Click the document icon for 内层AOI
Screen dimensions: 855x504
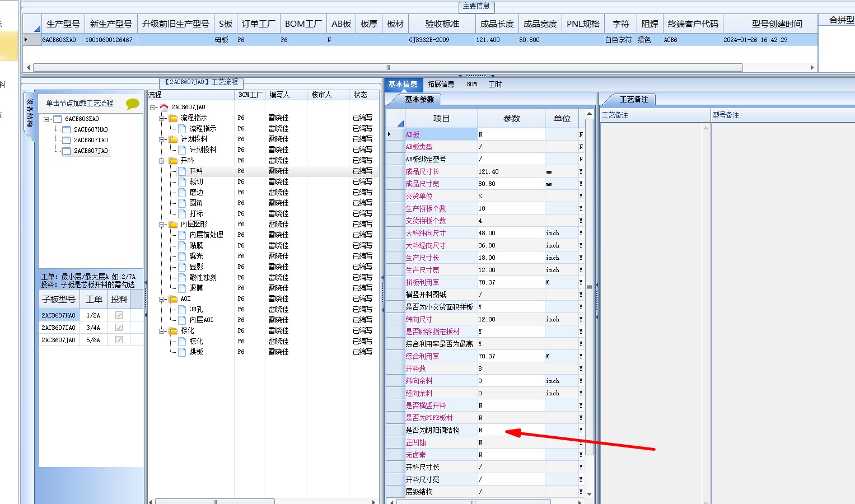(182, 320)
